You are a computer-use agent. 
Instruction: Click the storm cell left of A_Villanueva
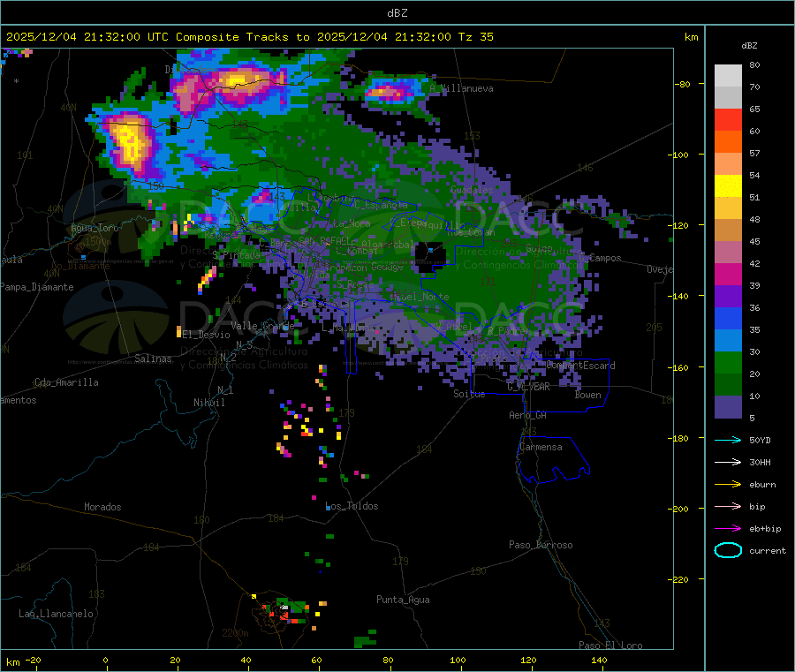pyautogui.click(x=390, y=92)
